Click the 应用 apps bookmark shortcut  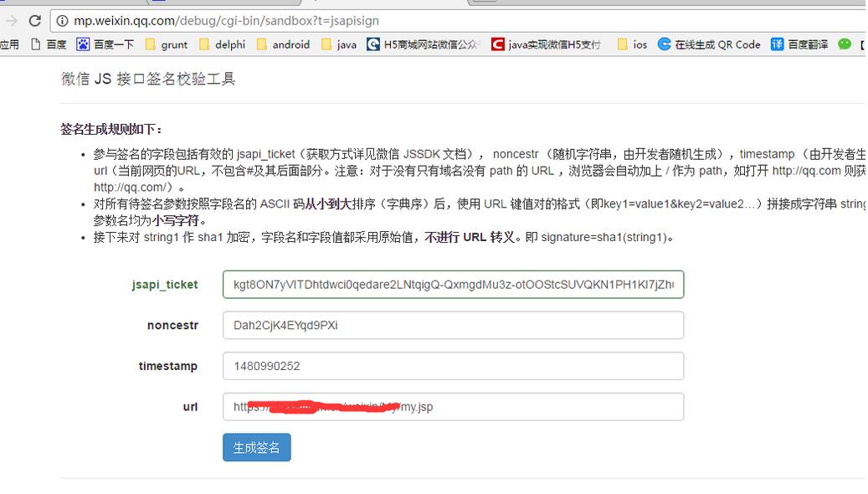pyautogui.click(x=9, y=44)
